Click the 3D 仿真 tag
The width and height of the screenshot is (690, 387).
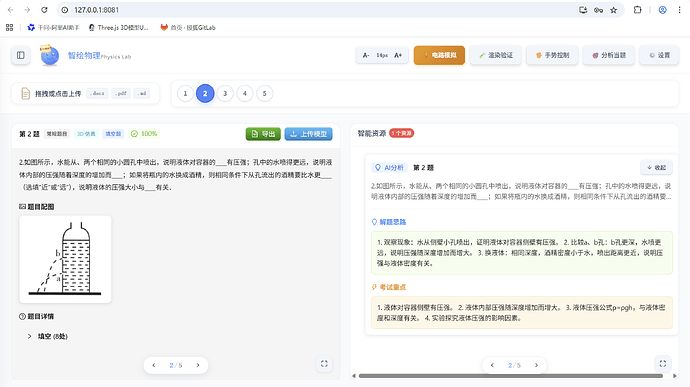pos(86,134)
